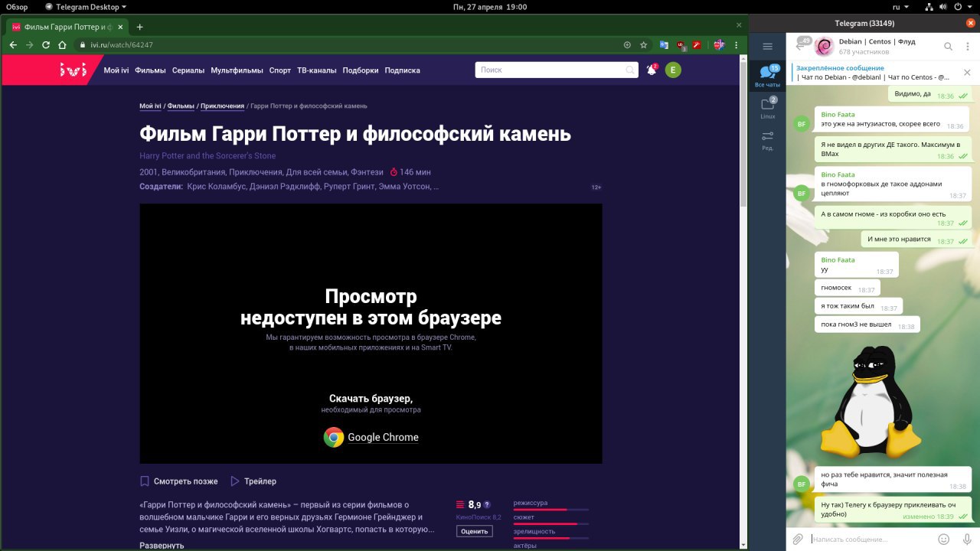This screenshot has height=551, width=980.
Task: Expand the movie description with Развернуть
Action: point(162,546)
